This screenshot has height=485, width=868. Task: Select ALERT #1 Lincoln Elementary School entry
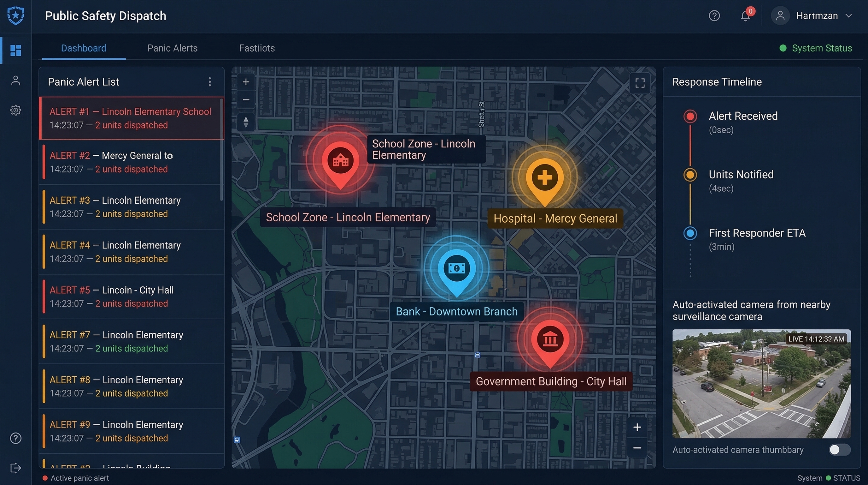coord(132,118)
